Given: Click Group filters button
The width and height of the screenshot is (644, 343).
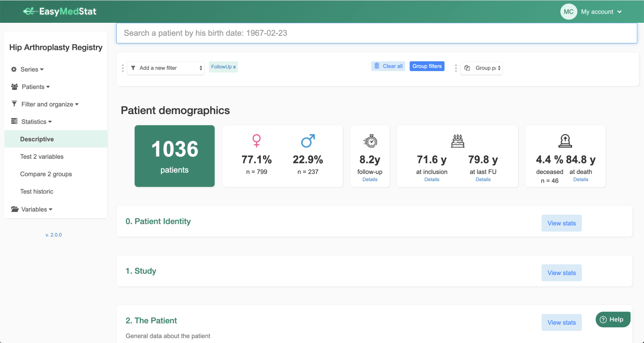Looking at the screenshot, I should pyautogui.click(x=427, y=66).
